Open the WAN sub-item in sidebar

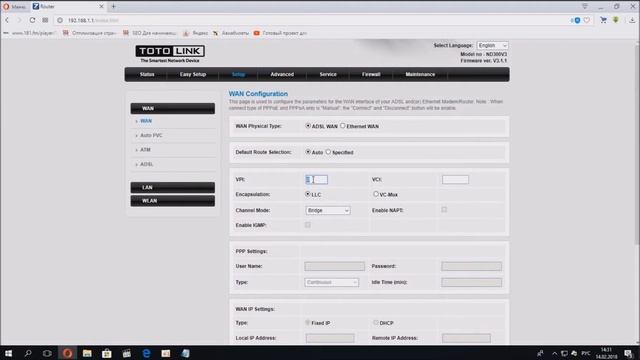146,121
